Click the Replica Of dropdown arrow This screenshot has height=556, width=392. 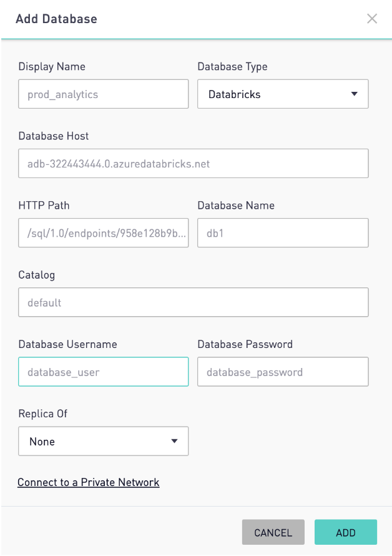(x=174, y=441)
